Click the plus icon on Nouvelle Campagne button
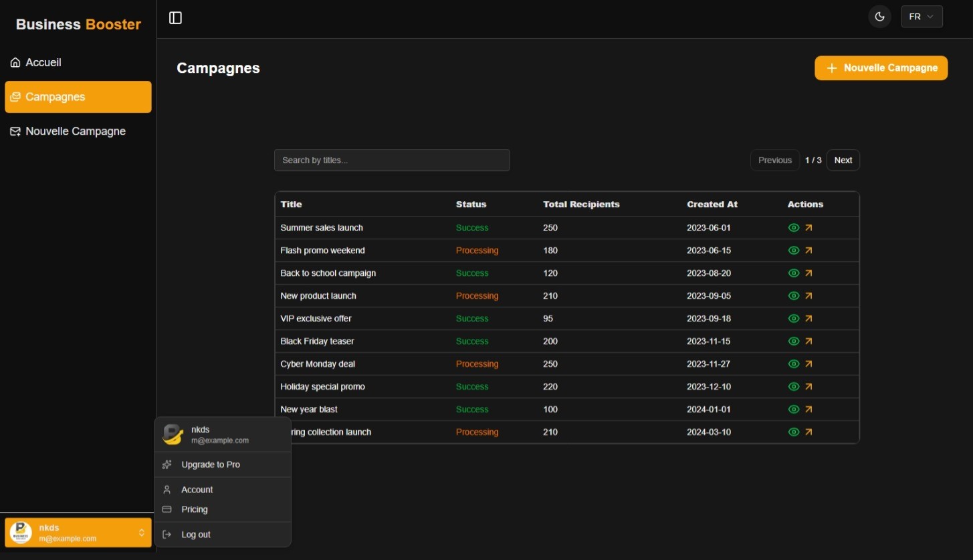The image size is (973, 560). (x=832, y=68)
